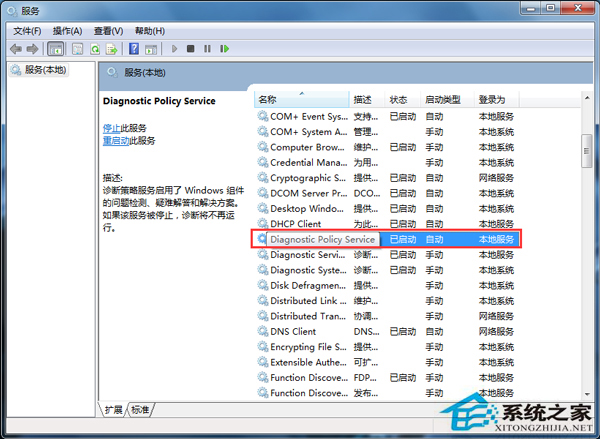
Task: Click 已启动 status in DNS Client row
Action: coord(403,331)
